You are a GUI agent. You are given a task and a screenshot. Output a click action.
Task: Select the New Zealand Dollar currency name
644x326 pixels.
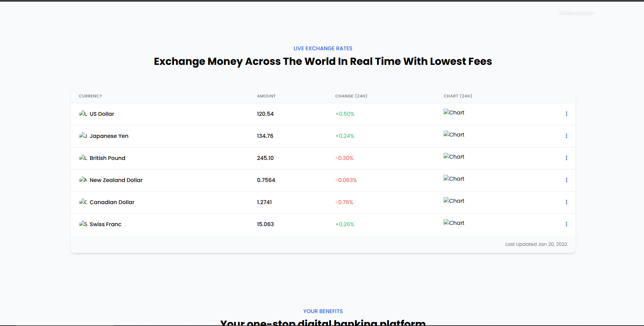coord(116,180)
